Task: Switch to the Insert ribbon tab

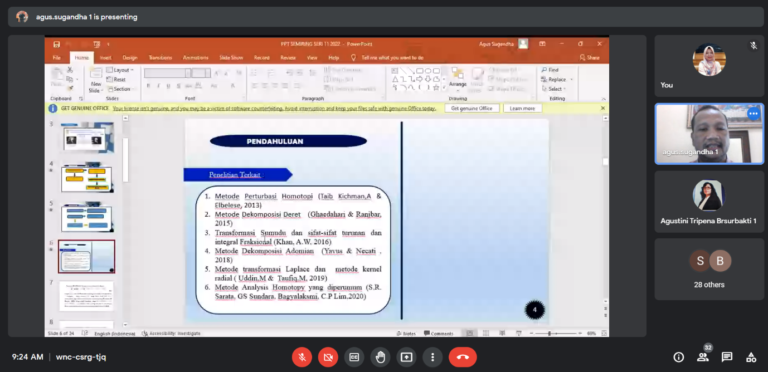Action: [106, 57]
